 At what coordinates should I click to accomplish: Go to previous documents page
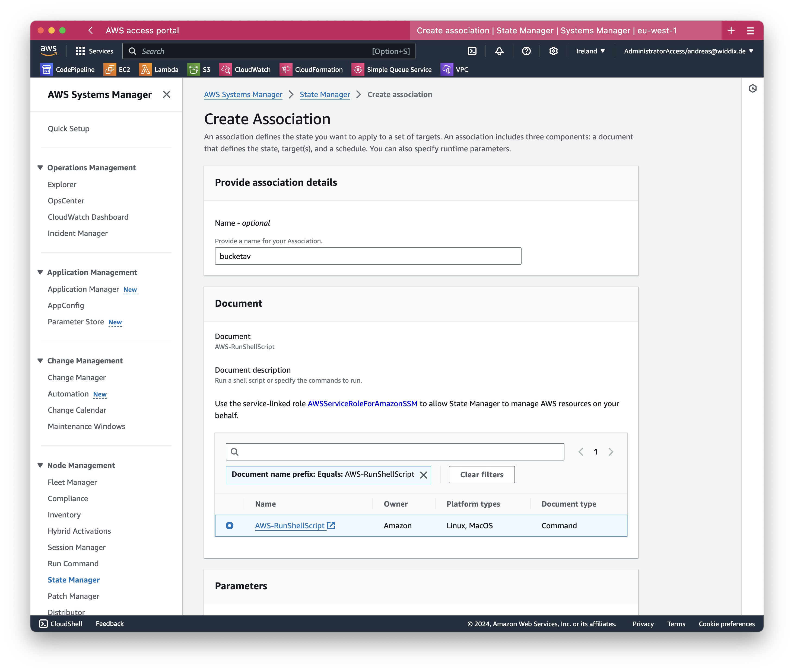580,452
